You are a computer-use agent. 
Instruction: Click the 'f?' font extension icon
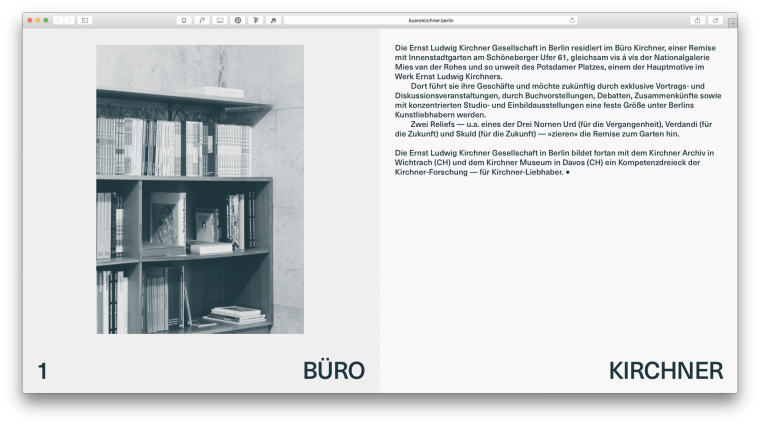[202, 20]
